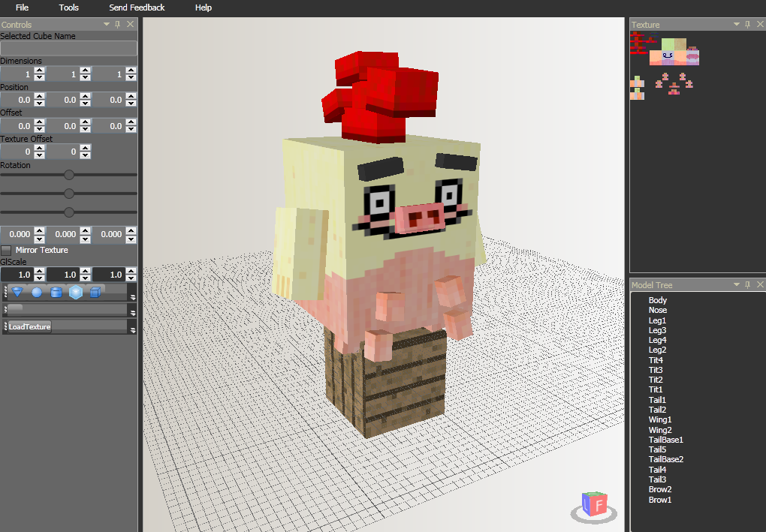Click the pin icon on the Controls panel
The width and height of the screenshot is (766, 532).
tap(117, 23)
